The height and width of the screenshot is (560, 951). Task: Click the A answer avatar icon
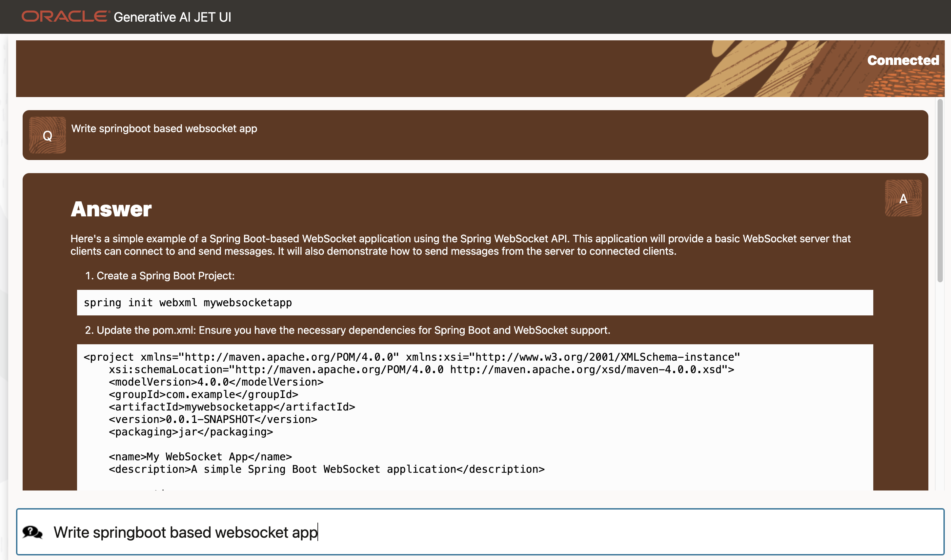pyautogui.click(x=903, y=198)
